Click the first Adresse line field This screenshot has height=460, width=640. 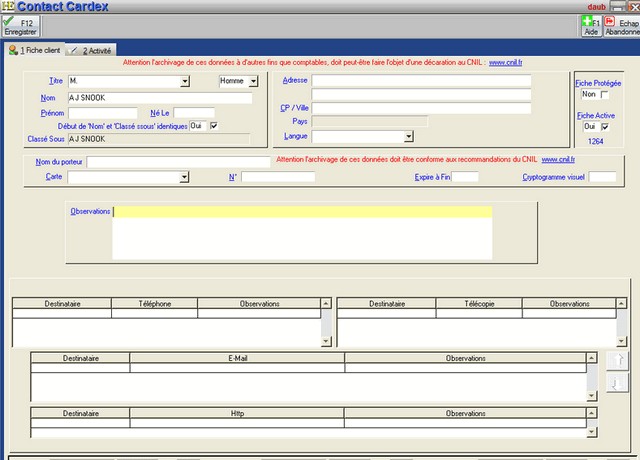421,80
